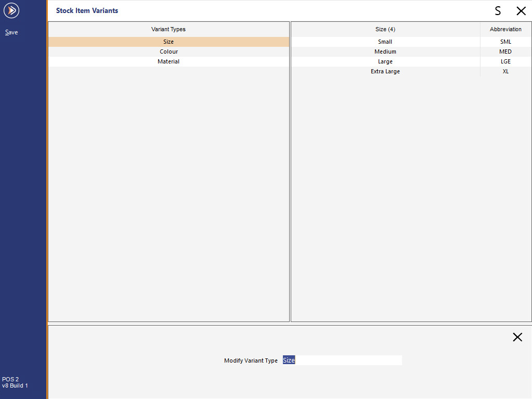Click the Variant Types column header

point(168,29)
